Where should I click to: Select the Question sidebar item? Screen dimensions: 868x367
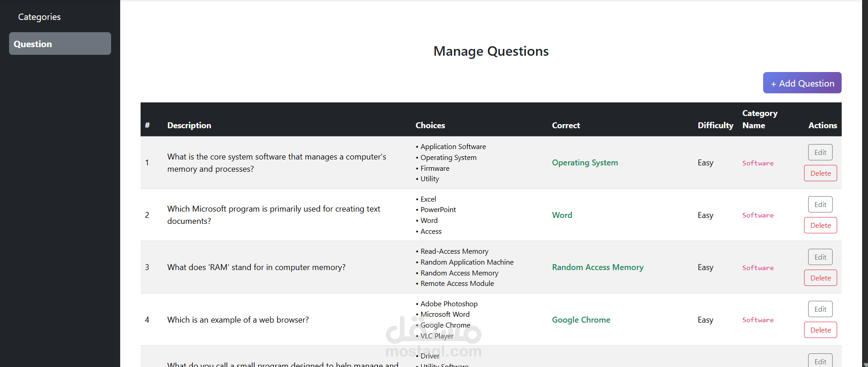coord(60,43)
